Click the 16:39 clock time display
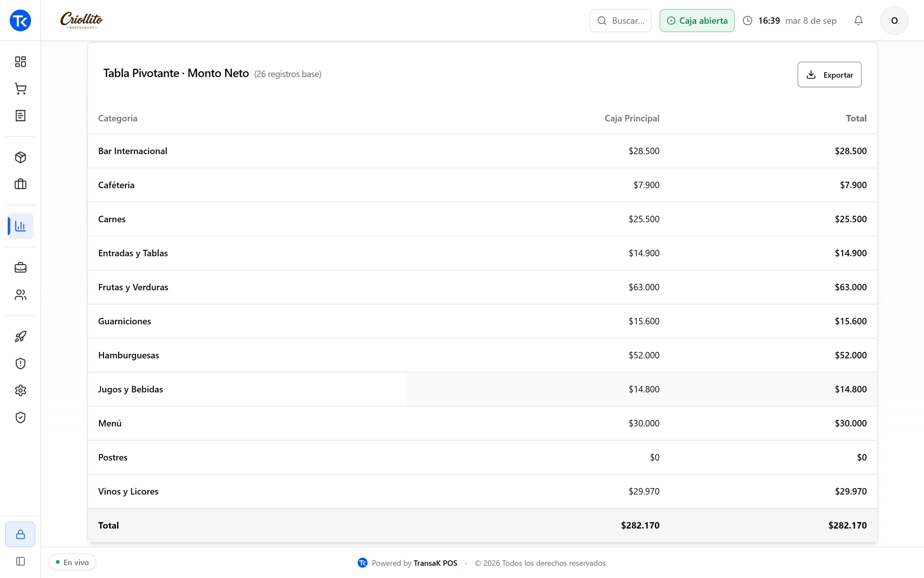 (769, 21)
